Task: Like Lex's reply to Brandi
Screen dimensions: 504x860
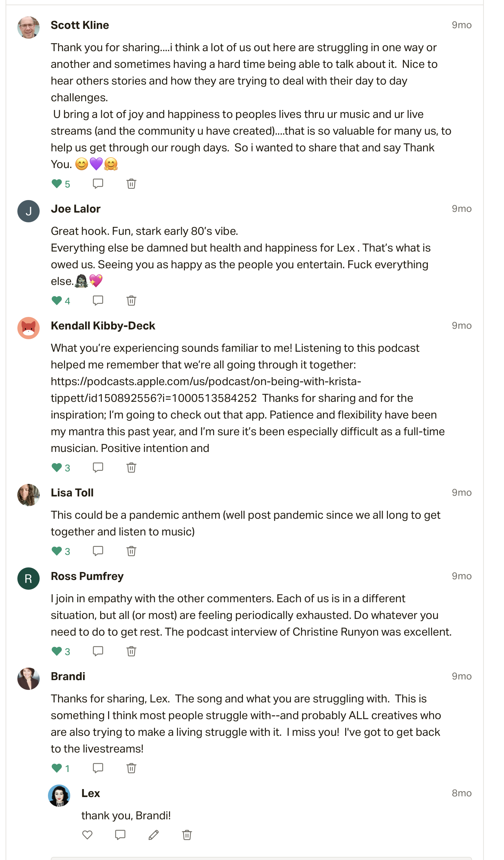Action: coord(87,835)
